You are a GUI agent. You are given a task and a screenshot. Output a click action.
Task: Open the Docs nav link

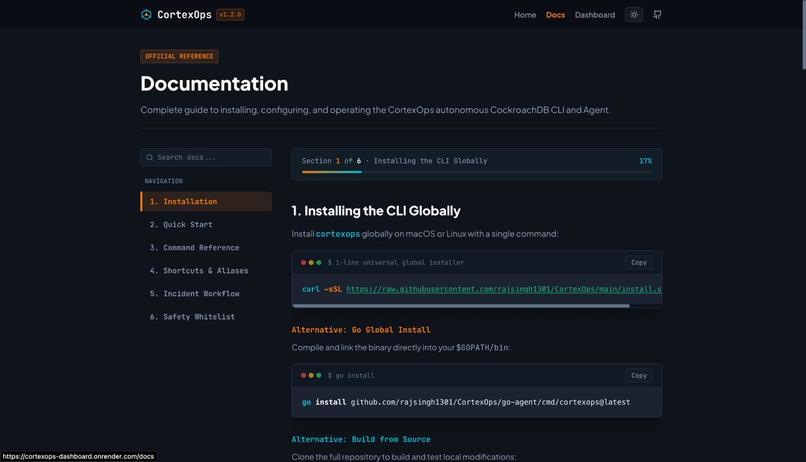click(555, 15)
